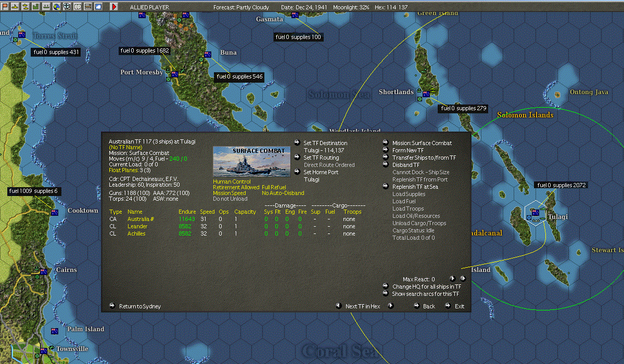
Task: Open ship Leander details
Action: pyautogui.click(x=137, y=226)
